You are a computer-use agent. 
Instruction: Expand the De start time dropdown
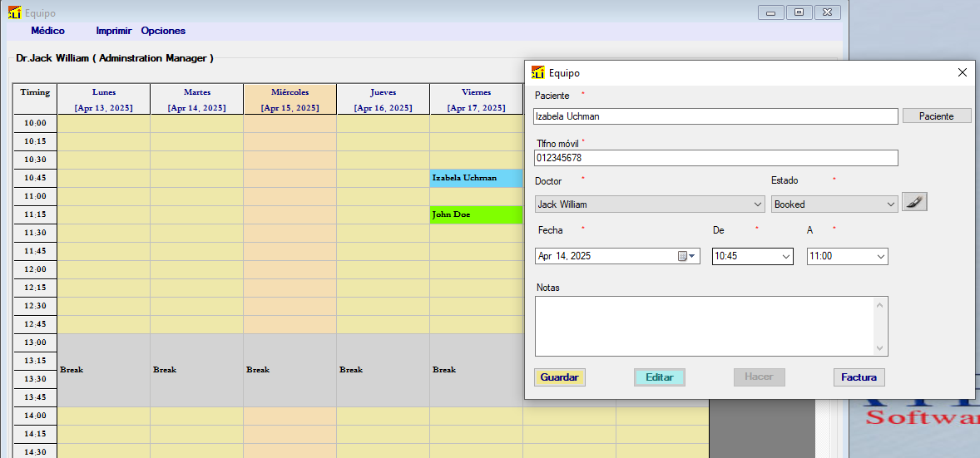pos(786,257)
